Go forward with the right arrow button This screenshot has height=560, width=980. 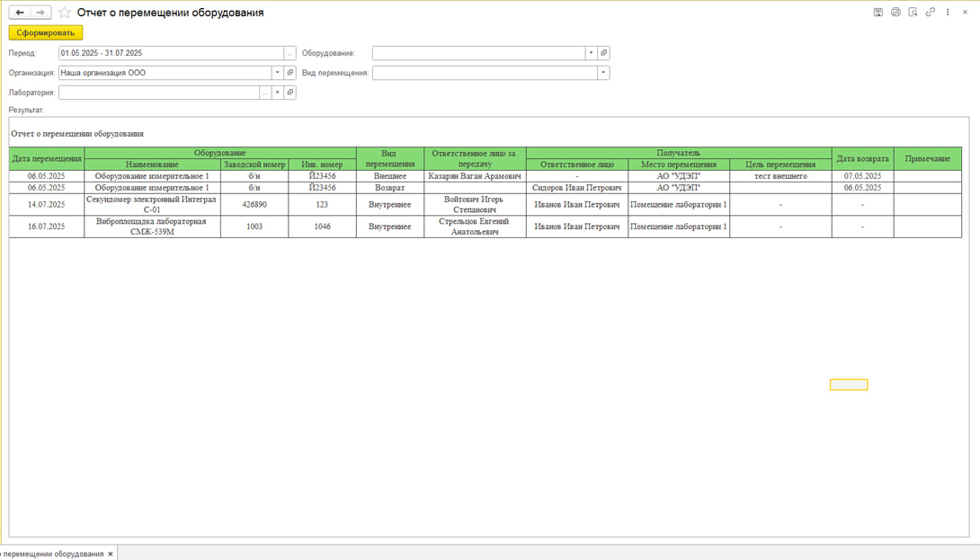click(x=40, y=13)
